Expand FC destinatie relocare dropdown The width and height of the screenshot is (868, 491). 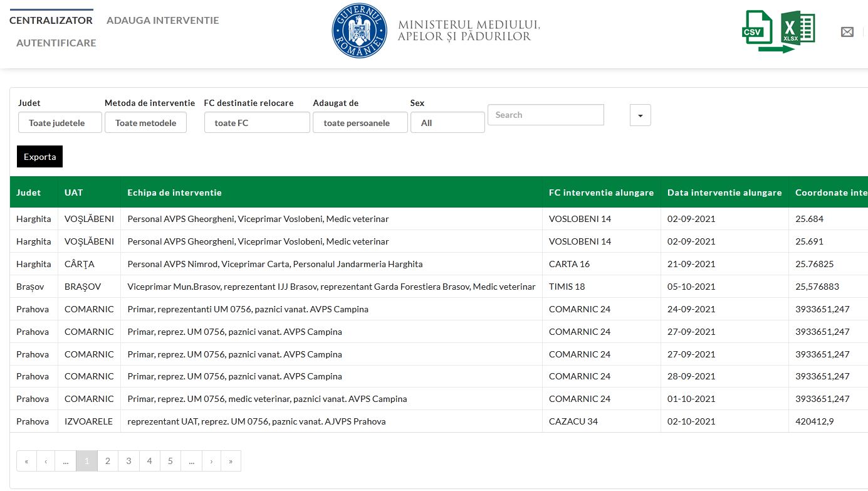[257, 123]
